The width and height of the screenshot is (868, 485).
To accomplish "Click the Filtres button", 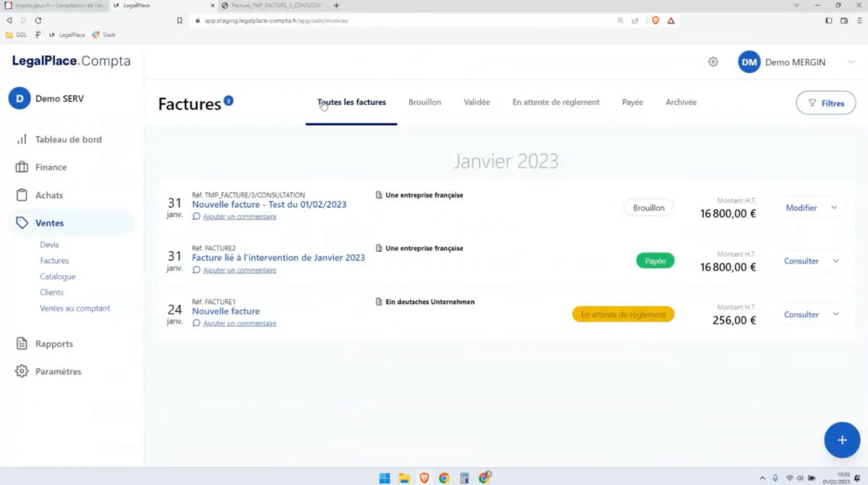I will [825, 103].
